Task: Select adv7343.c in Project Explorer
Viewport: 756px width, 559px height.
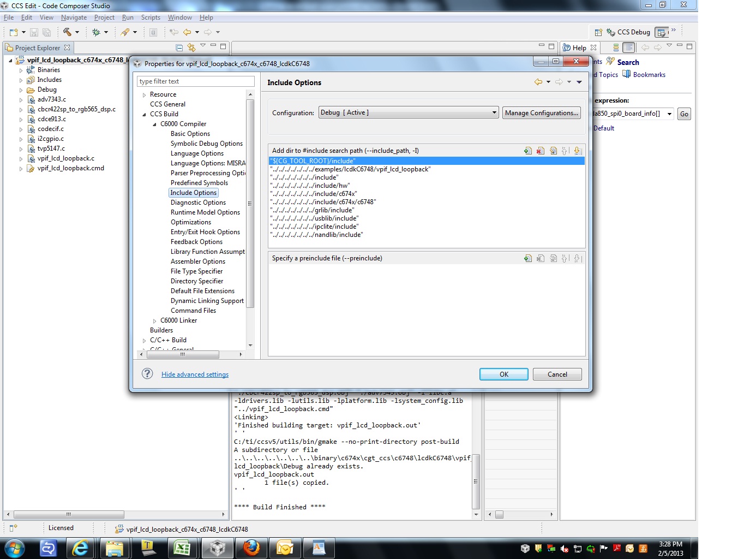Action: [x=52, y=99]
